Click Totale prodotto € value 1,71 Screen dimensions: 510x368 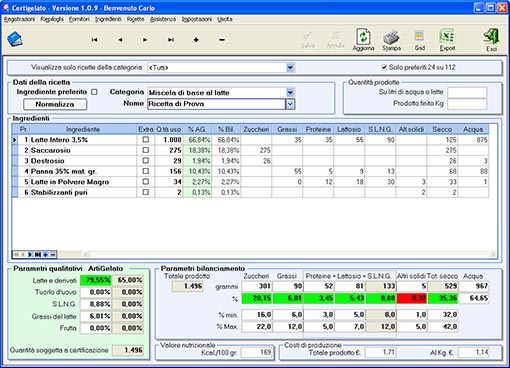tap(380, 352)
